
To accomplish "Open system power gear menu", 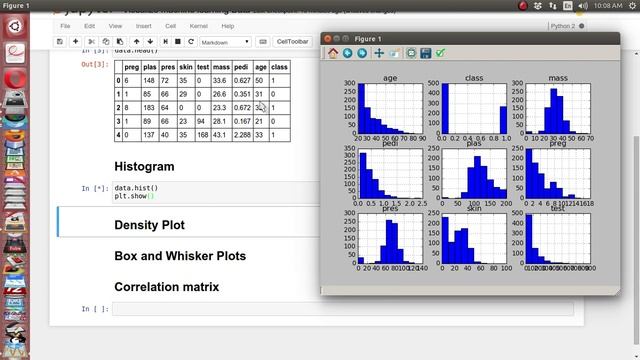I will point(632,5).
